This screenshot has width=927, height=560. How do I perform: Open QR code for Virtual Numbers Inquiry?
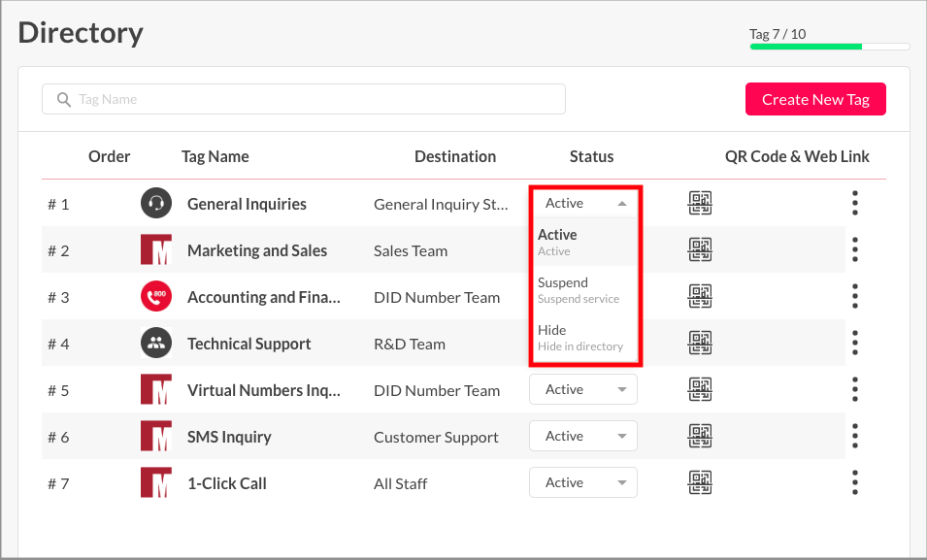[700, 389]
